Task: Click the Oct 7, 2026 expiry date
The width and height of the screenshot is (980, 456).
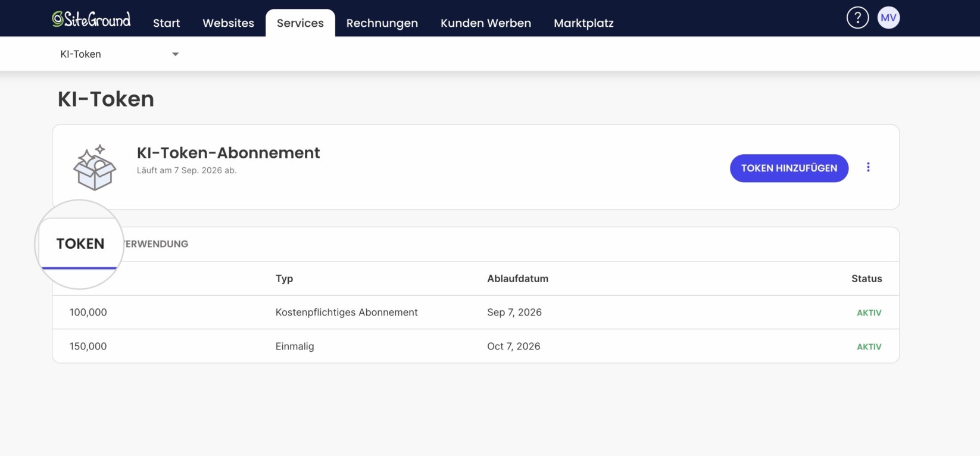Action: (x=514, y=346)
